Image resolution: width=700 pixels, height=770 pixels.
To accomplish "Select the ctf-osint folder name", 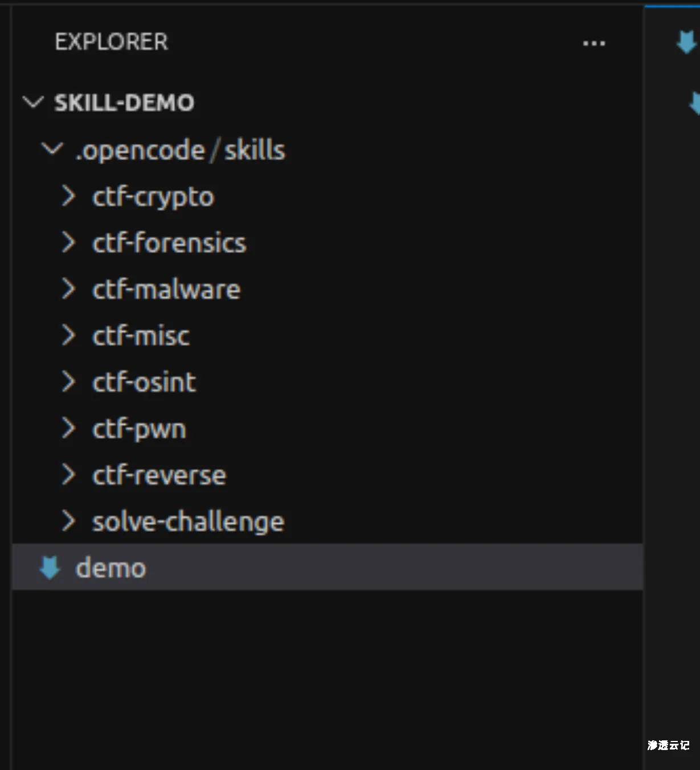I will point(144,382).
